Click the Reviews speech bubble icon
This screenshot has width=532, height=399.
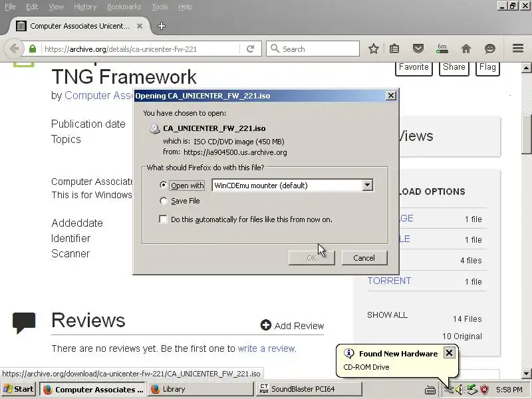(24, 323)
